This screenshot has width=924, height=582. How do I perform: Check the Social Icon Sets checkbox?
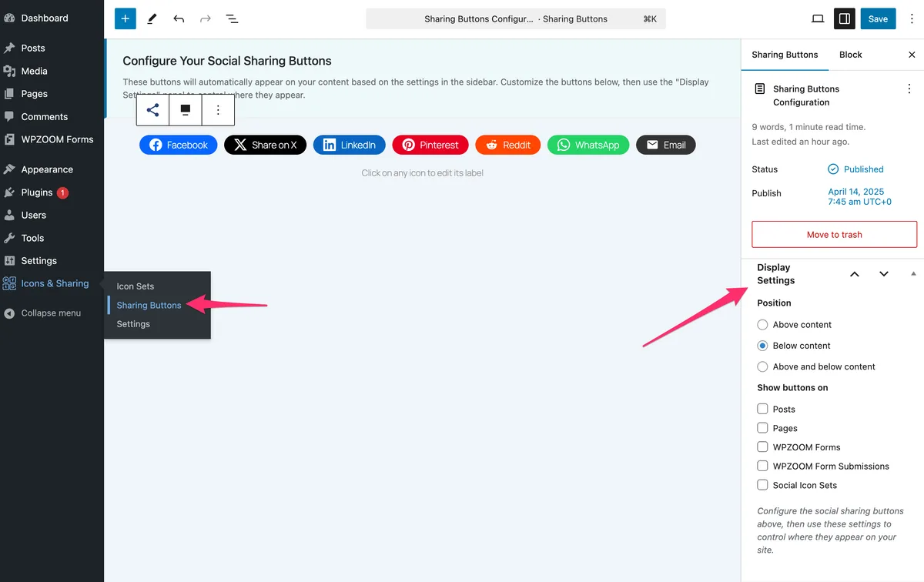point(762,485)
